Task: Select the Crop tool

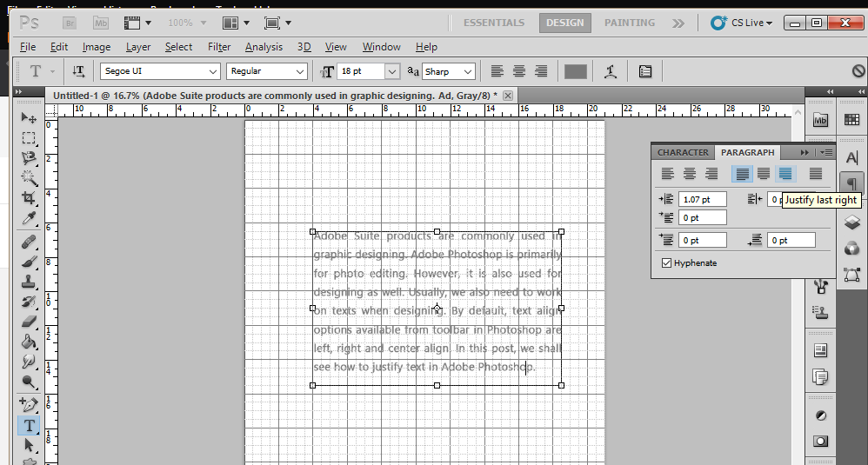Action: click(x=29, y=198)
